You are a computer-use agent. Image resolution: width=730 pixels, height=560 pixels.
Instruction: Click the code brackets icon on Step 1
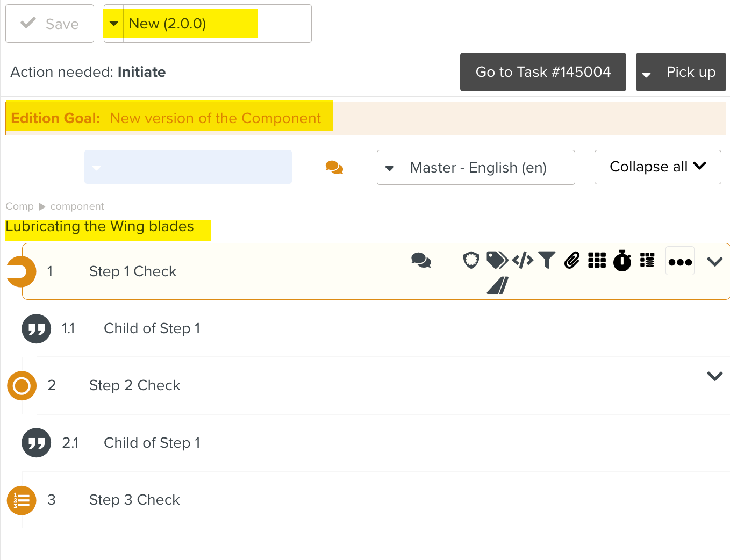click(523, 261)
